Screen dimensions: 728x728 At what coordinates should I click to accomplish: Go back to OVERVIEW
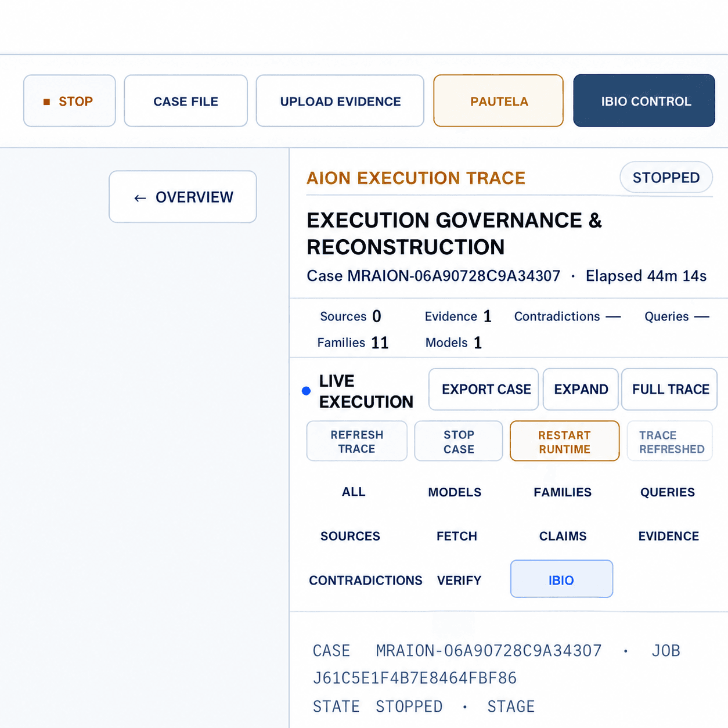pos(183,197)
